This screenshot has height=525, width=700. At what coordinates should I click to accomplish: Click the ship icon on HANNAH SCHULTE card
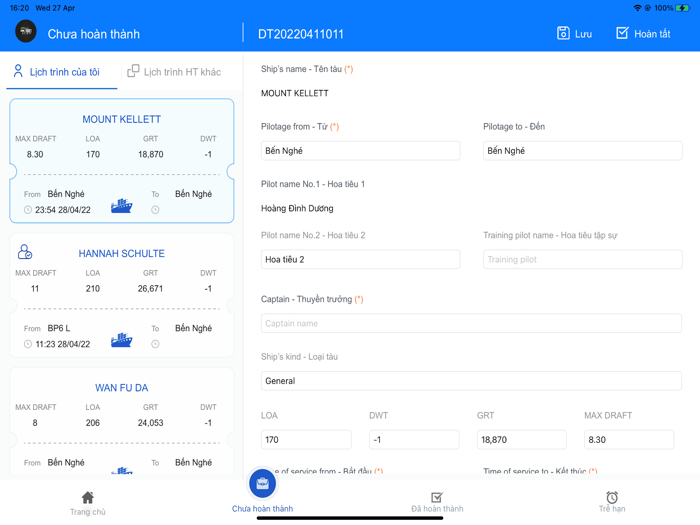pyautogui.click(x=121, y=340)
